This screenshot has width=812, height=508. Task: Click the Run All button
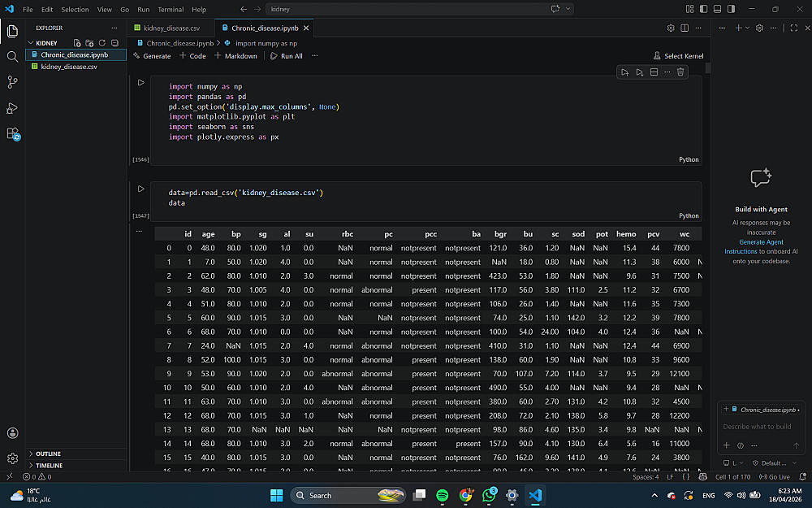287,56
